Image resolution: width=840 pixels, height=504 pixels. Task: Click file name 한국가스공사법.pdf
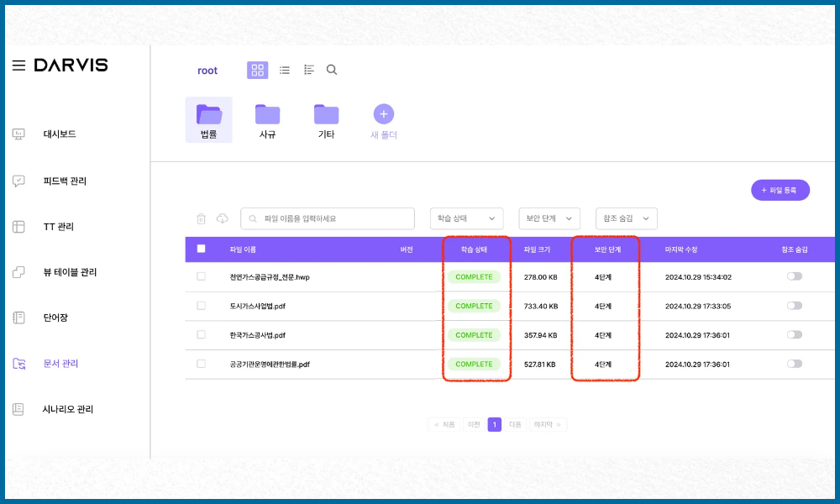point(258,335)
